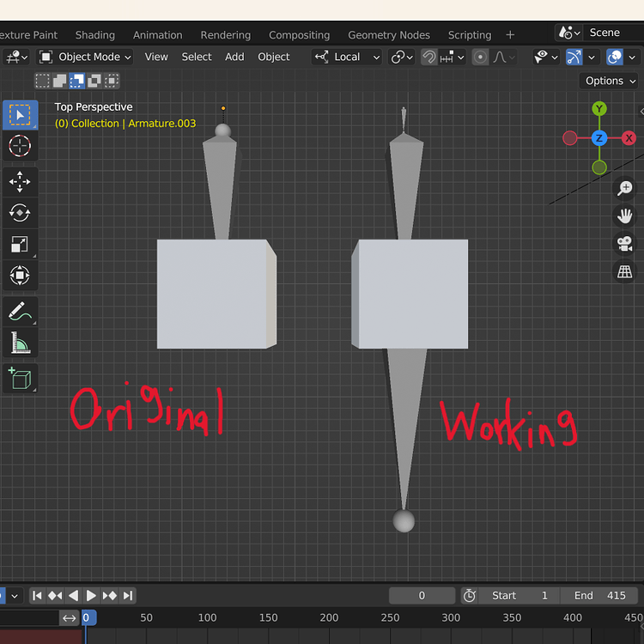This screenshot has width=644, height=644.
Task: Jump to next keyframe
Action: tap(109, 596)
